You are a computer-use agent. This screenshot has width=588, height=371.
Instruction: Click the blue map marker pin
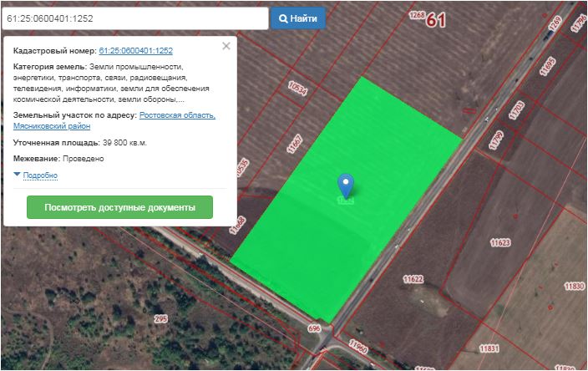(x=346, y=185)
